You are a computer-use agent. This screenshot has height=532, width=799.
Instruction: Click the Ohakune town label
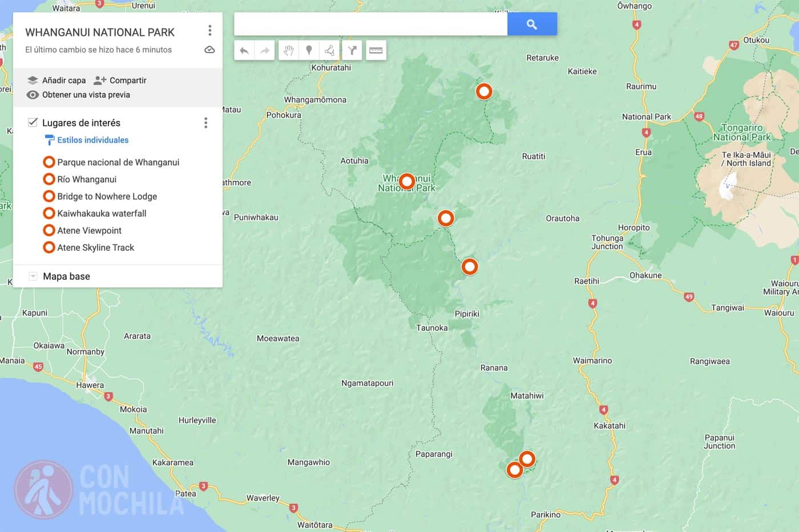[x=645, y=275]
